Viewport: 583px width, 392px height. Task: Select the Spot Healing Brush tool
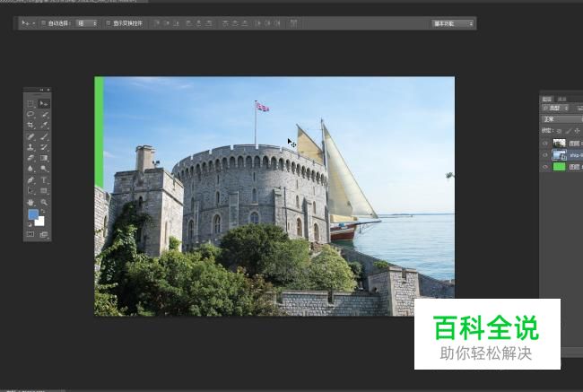pyautogui.click(x=30, y=136)
